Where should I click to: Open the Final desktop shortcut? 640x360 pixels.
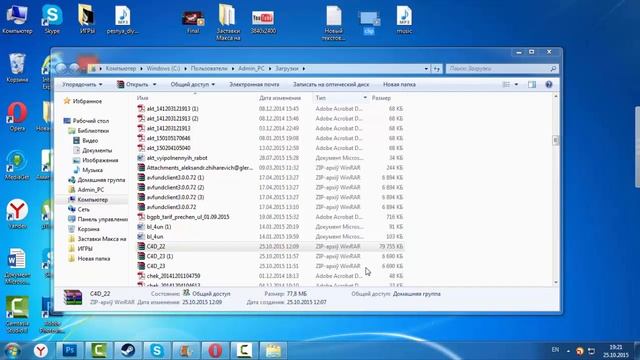193,22
